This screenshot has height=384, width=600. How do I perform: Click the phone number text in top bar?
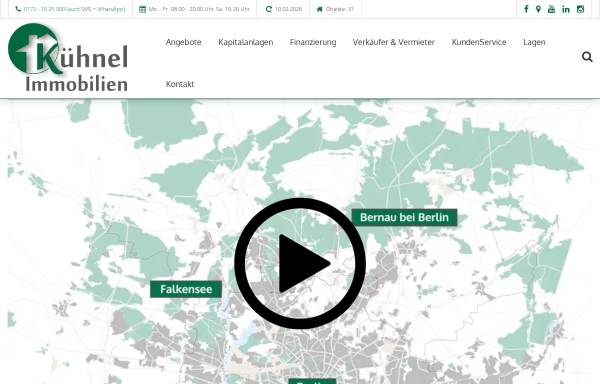[x=74, y=9]
